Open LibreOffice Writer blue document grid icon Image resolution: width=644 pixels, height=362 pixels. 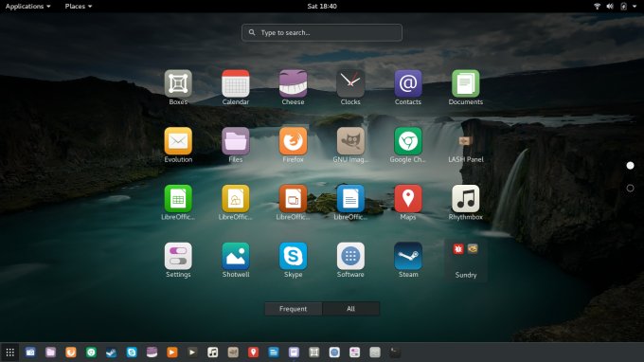350,199
